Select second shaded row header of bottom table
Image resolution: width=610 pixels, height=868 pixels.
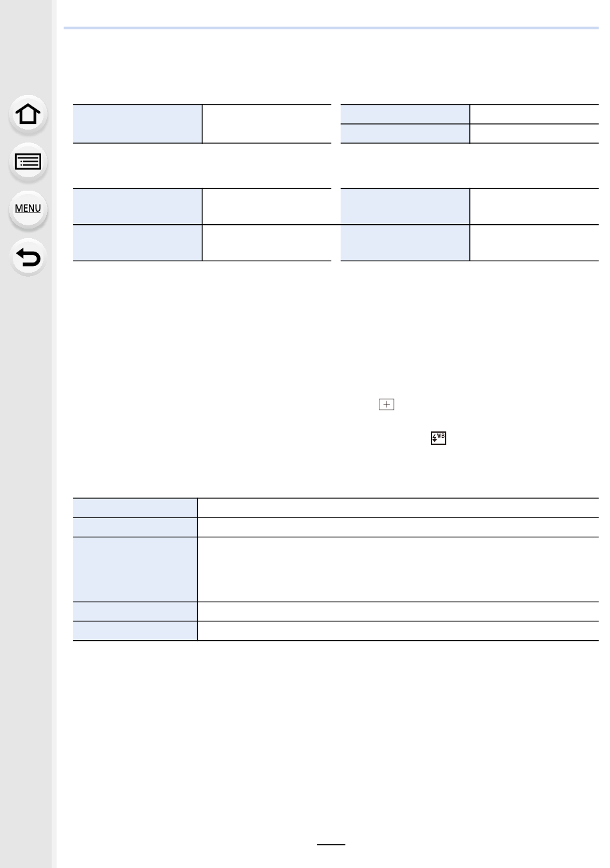[x=135, y=528]
